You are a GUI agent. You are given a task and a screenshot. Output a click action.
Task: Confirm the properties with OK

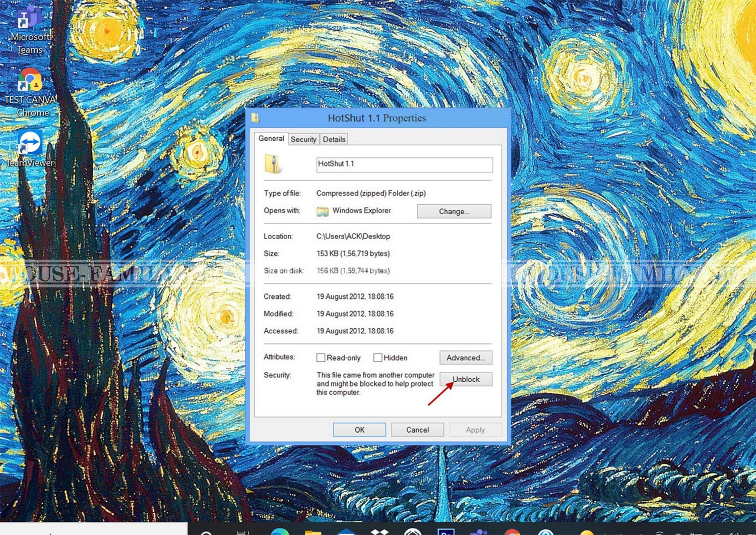click(359, 430)
